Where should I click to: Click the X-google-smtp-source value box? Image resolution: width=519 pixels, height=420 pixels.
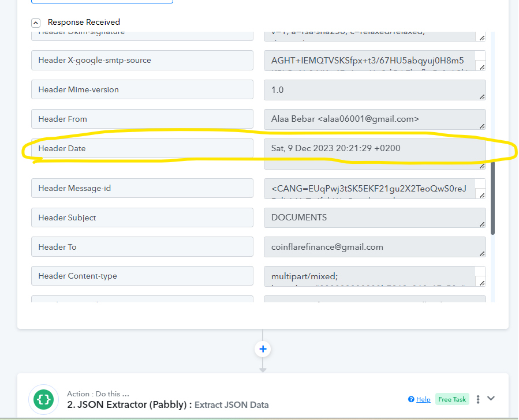tap(375, 61)
